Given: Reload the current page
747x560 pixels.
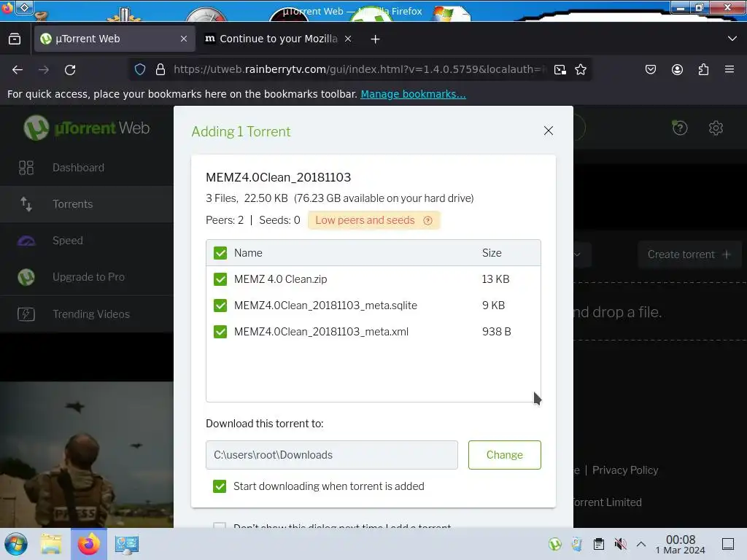Looking at the screenshot, I should pyautogui.click(x=70, y=70).
